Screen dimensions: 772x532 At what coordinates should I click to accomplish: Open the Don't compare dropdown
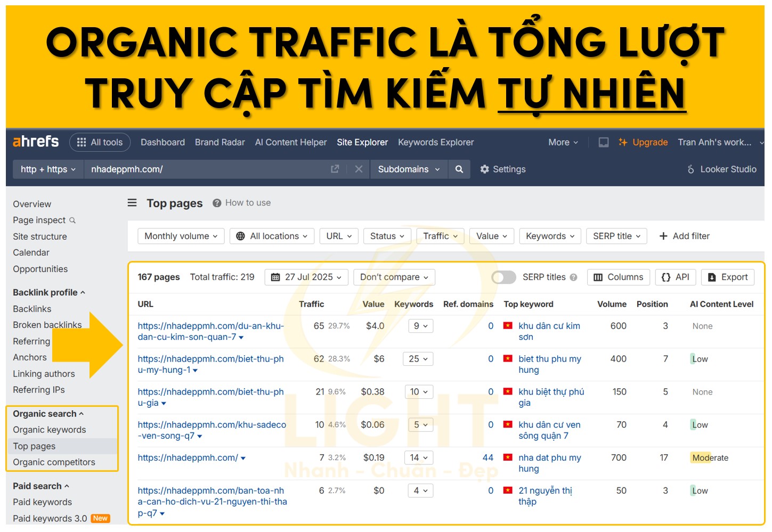[x=394, y=277]
